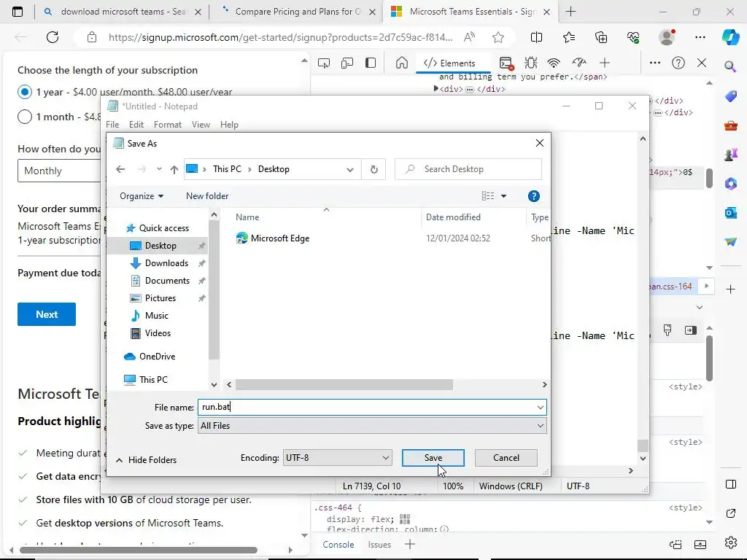Add this page to favorites star
This screenshot has height=560, width=747.
(498, 37)
